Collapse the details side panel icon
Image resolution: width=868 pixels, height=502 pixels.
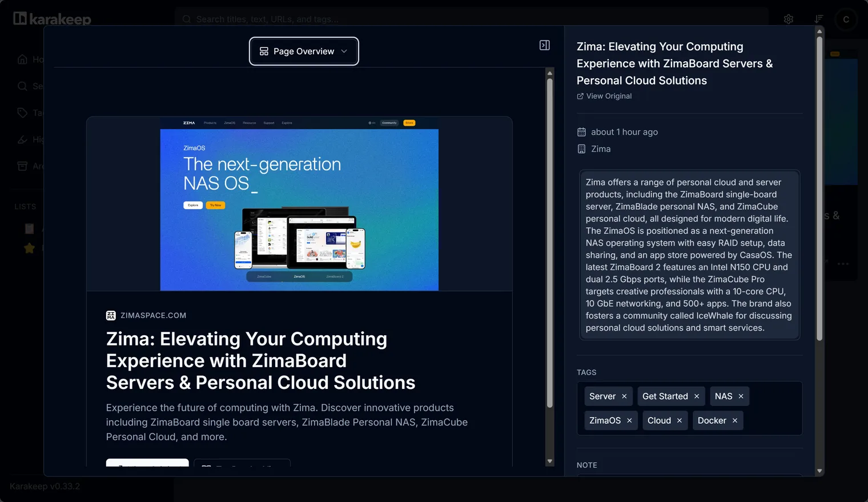545,45
